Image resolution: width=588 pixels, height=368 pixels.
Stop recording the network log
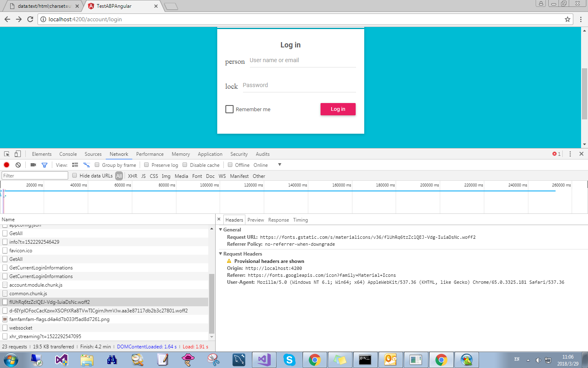click(6, 165)
